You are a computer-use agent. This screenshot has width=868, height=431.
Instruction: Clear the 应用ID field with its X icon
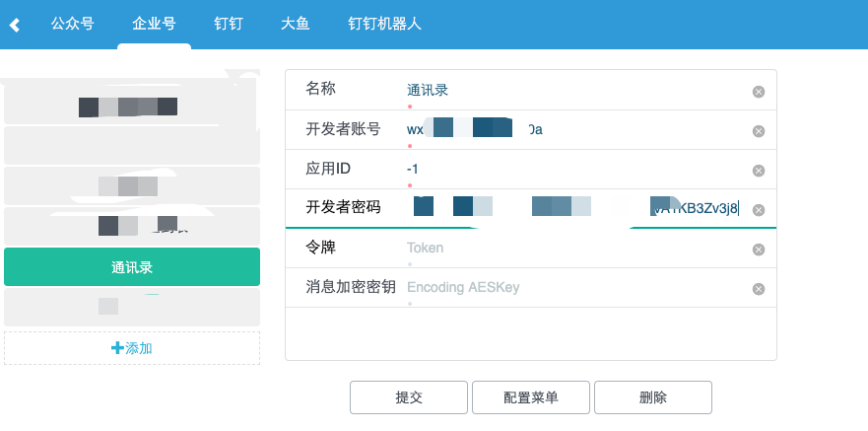[759, 171]
